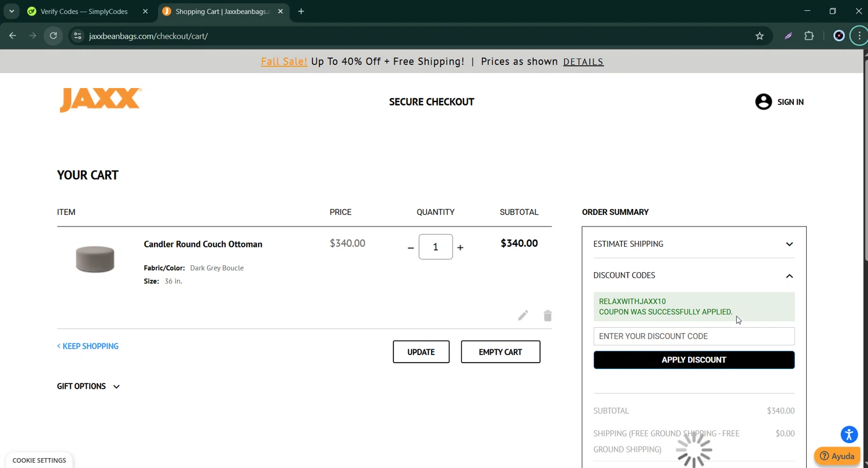
Task: Open the Chrome three-dot menu
Action: pos(859,36)
